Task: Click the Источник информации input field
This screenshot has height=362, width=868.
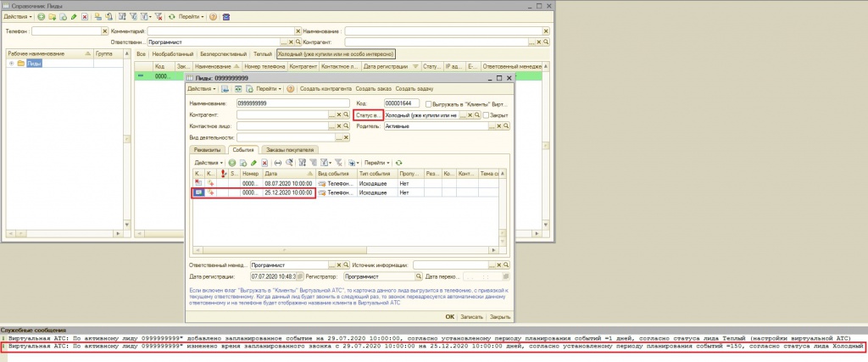Action: [x=451, y=265]
